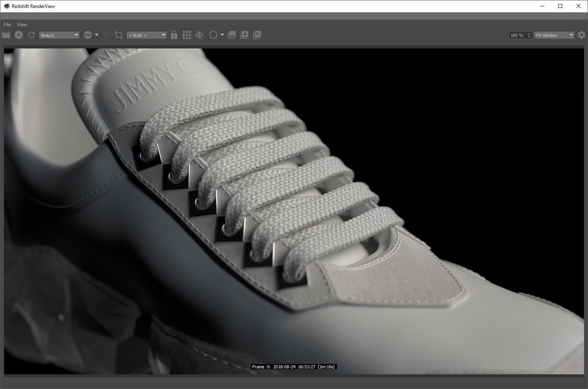Screen dimensions: 588x389
Task: Close the Redshift RenderView window
Action: click(578, 6)
